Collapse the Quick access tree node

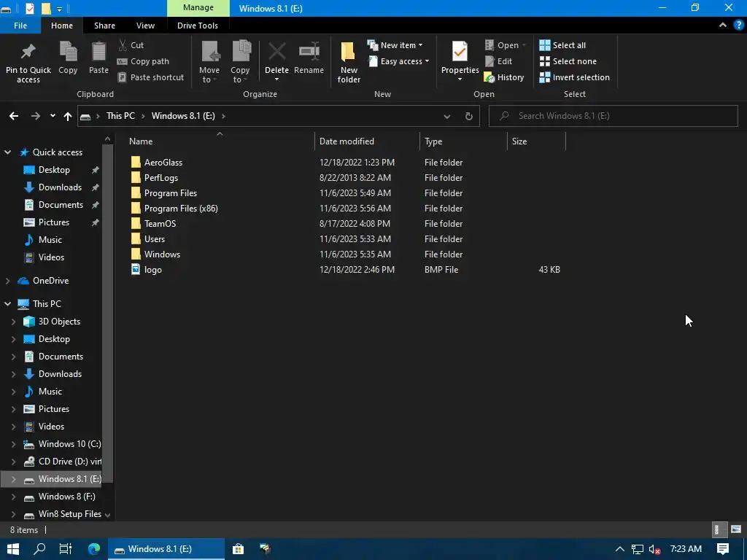tap(7, 152)
